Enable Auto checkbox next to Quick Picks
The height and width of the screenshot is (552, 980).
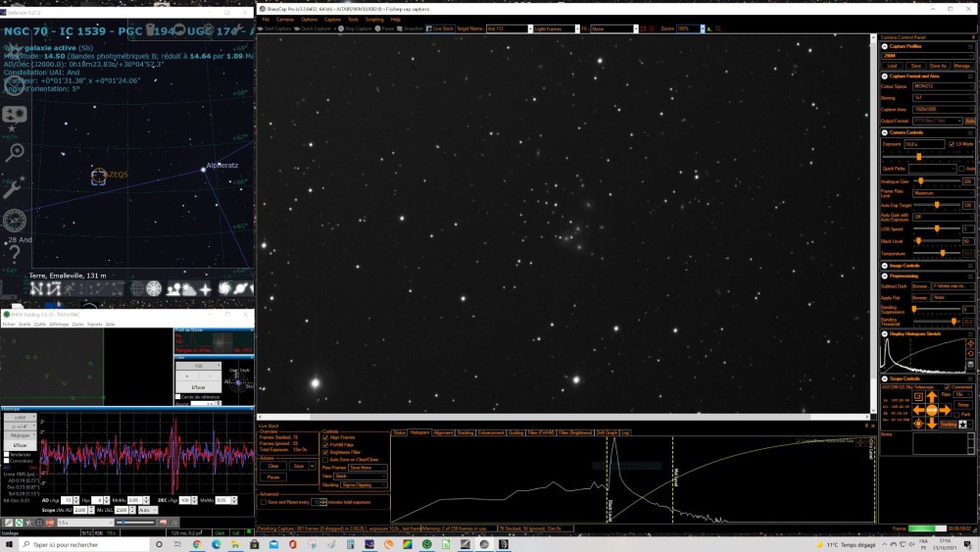click(x=962, y=169)
